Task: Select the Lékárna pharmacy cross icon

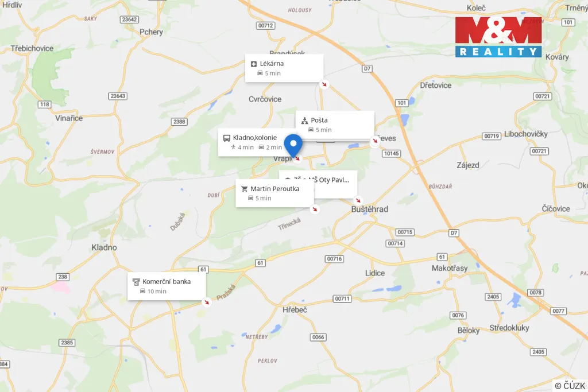Action: coord(253,64)
